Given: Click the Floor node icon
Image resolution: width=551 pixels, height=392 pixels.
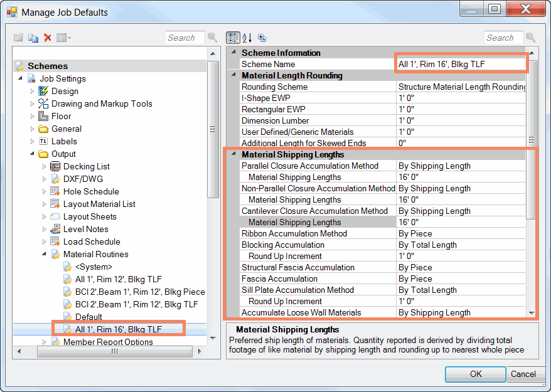Looking at the screenshot, I should point(43,116).
